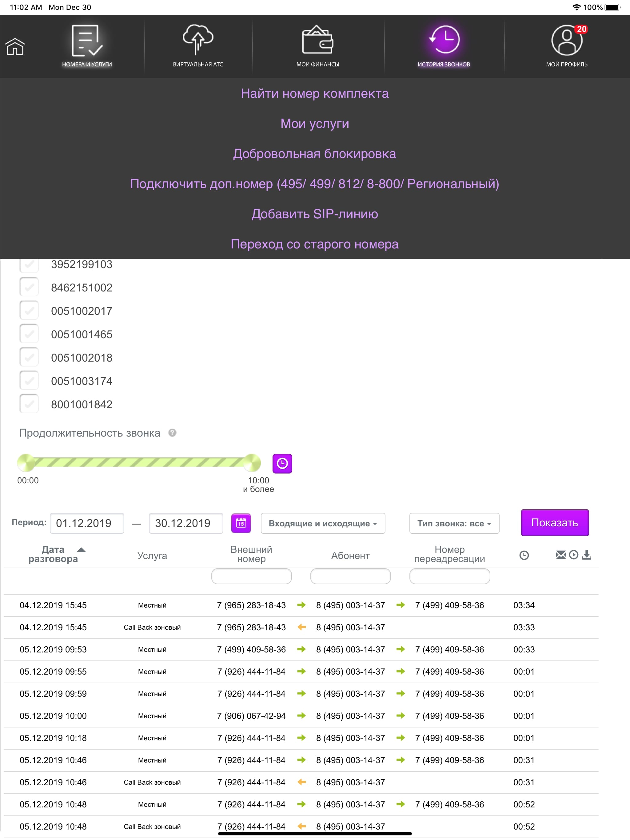Toggle the 0051002018 number checkbox
630x840 pixels.
click(x=29, y=357)
